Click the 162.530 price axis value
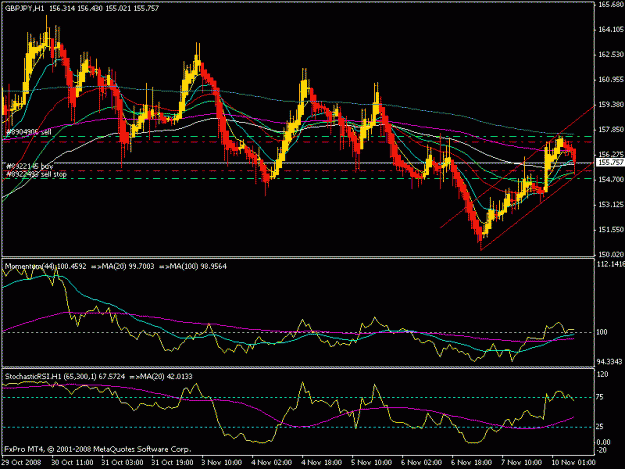 611,55
